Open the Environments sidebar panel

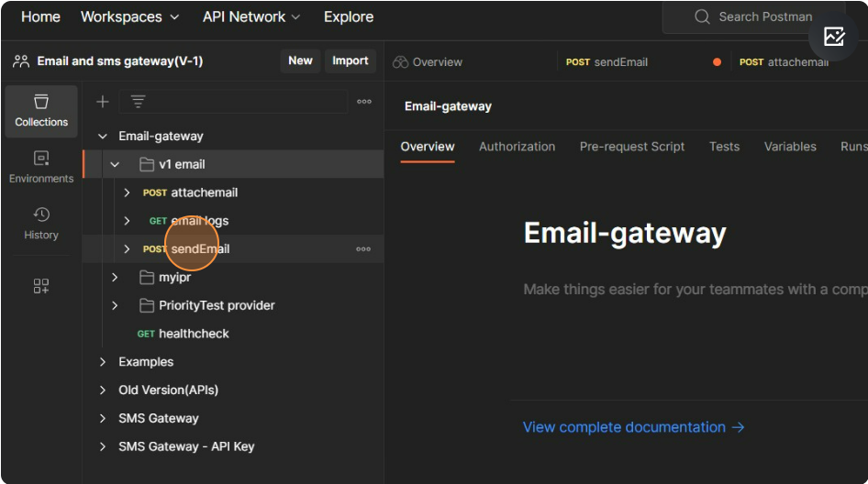pos(41,168)
